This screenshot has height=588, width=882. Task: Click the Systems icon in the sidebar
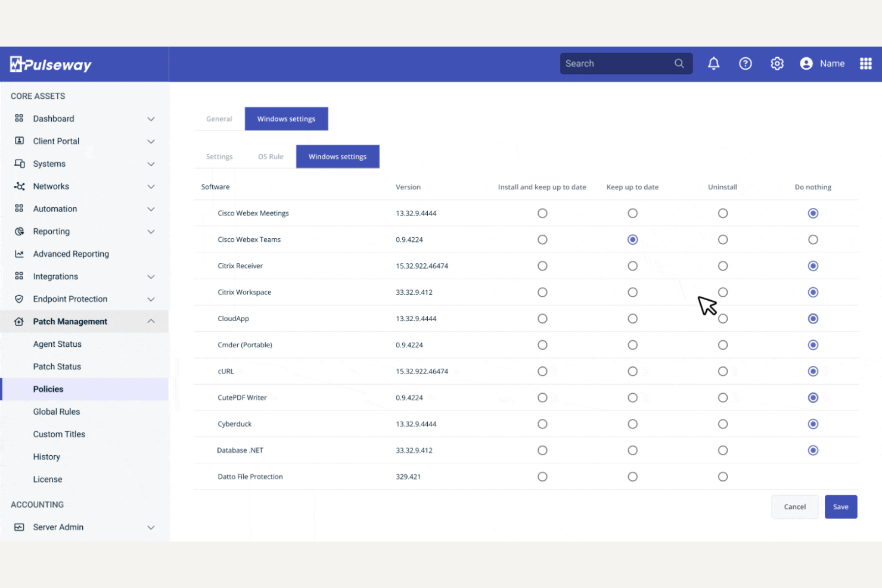(x=18, y=164)
